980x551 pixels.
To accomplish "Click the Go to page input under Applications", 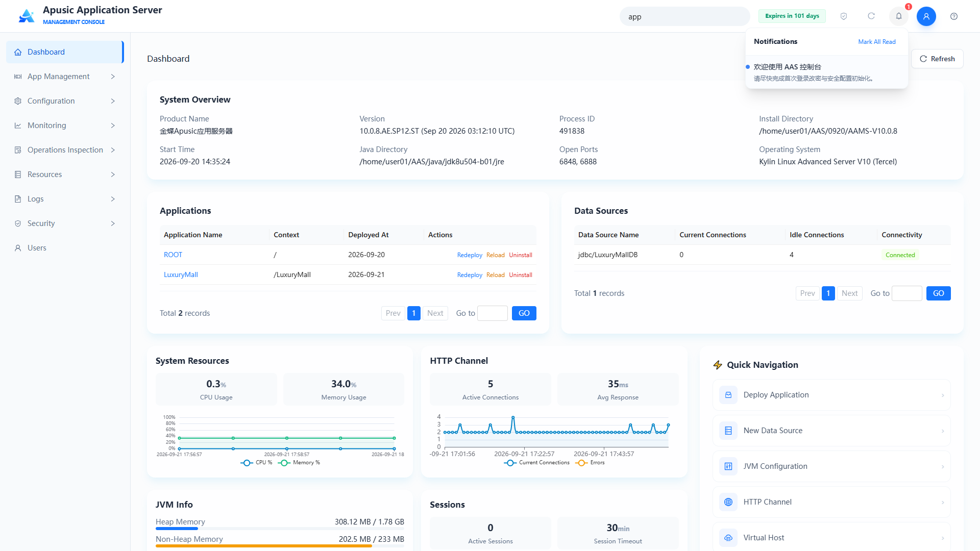I will tap(493, 313).
